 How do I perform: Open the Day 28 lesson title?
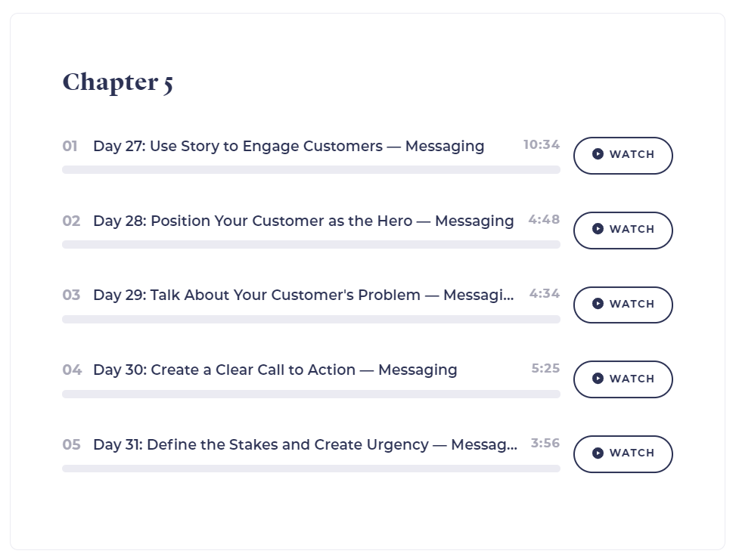tap(303, 221)
